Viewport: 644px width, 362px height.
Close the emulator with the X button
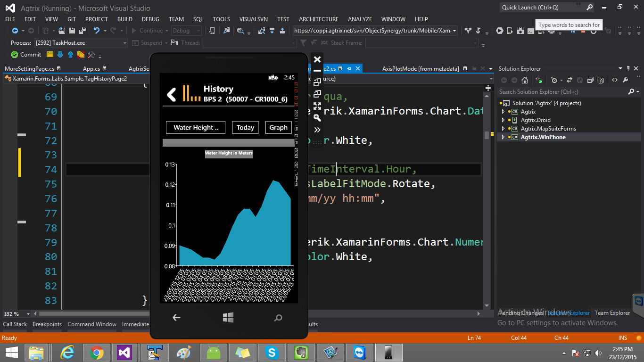[317, 59]
